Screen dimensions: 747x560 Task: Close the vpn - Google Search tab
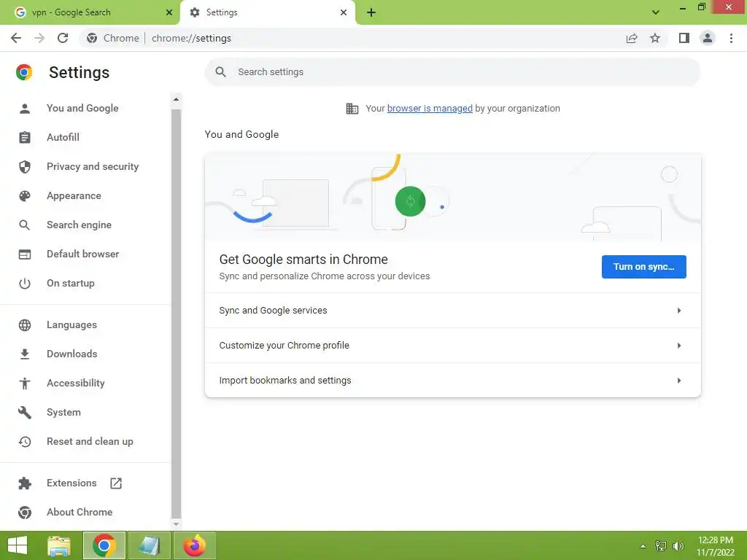(169, 12)
